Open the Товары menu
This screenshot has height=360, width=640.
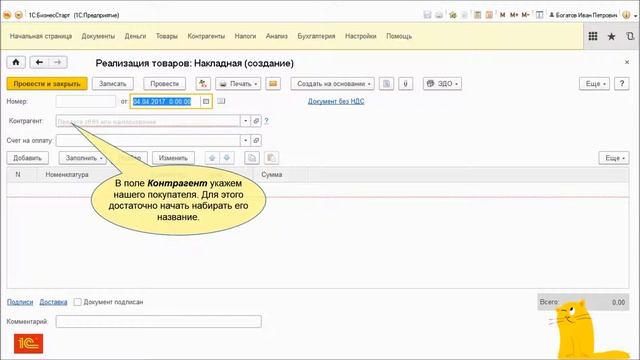[x=167, y=36]
